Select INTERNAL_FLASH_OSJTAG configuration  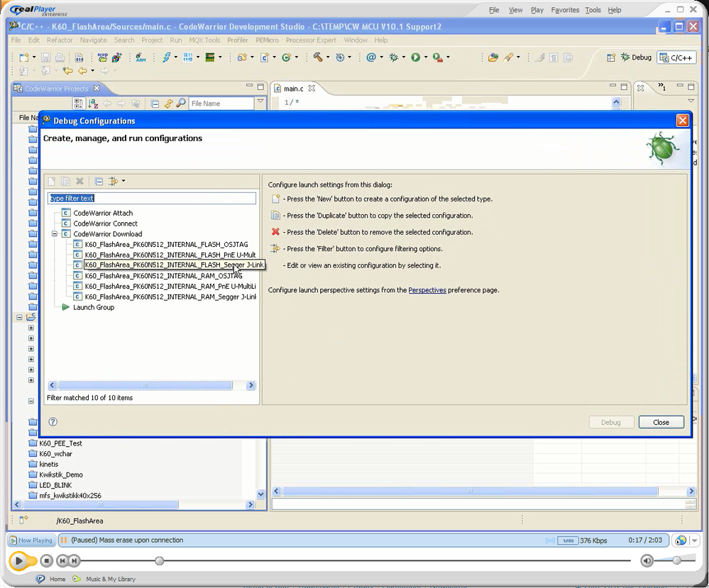[165, 245]
